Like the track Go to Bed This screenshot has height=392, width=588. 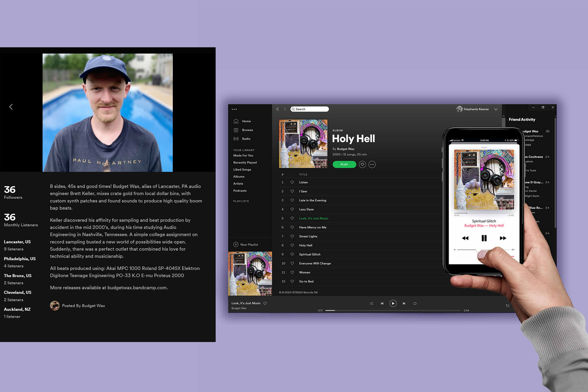coord(292,281)
